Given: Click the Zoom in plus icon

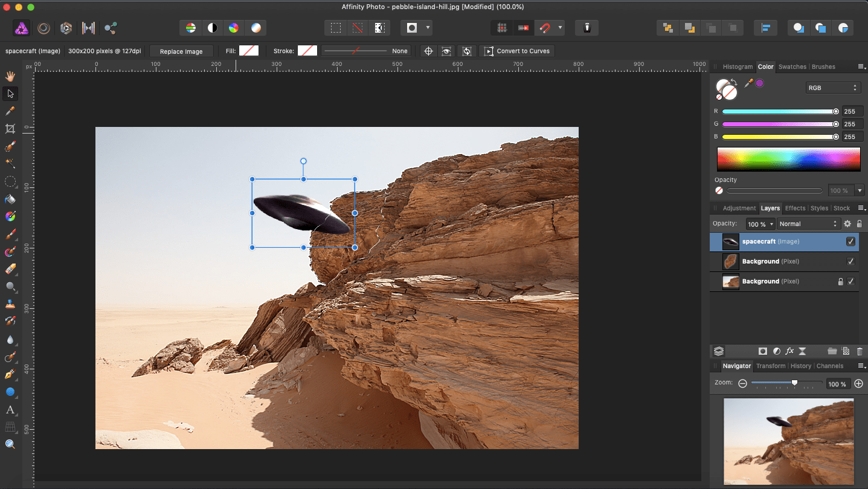Looking at the screenshot, I should [x=858, y=384].
